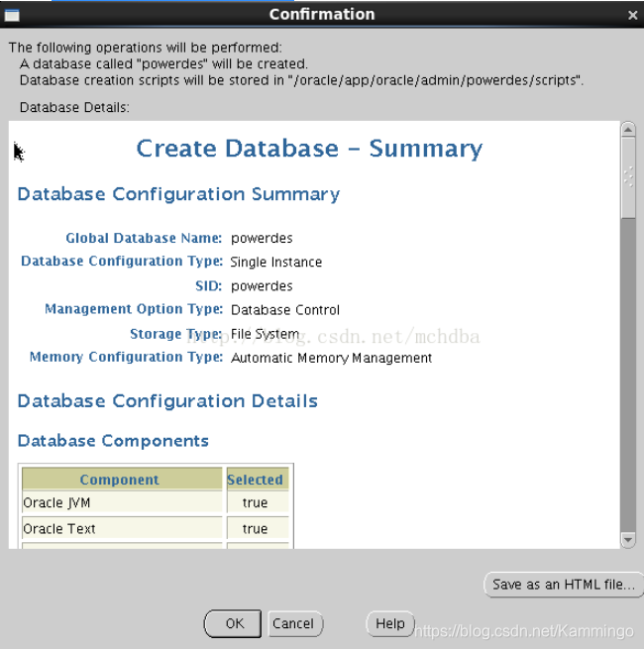Click the Database Configuration Details heading
Screen dimensions: 644x650
(x=167, y=401)
